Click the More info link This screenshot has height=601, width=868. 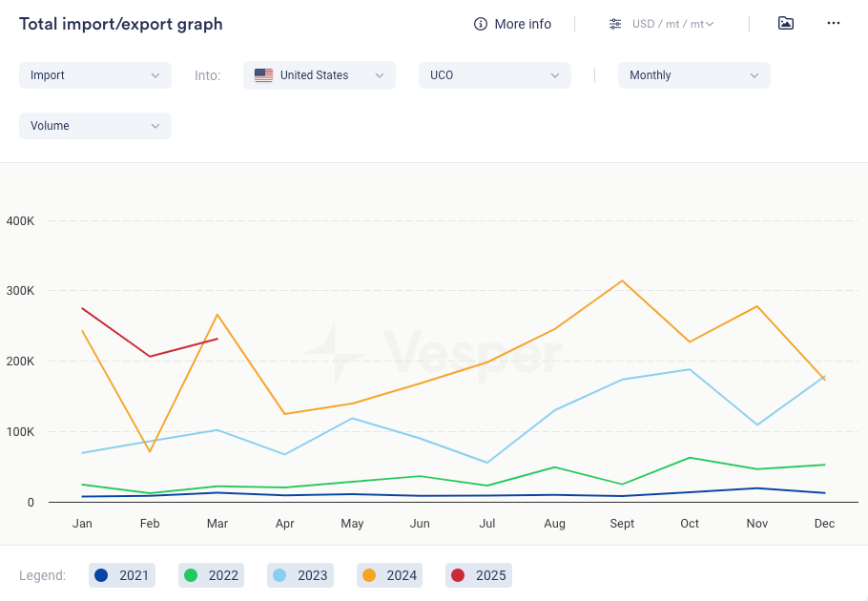point(523,24)
